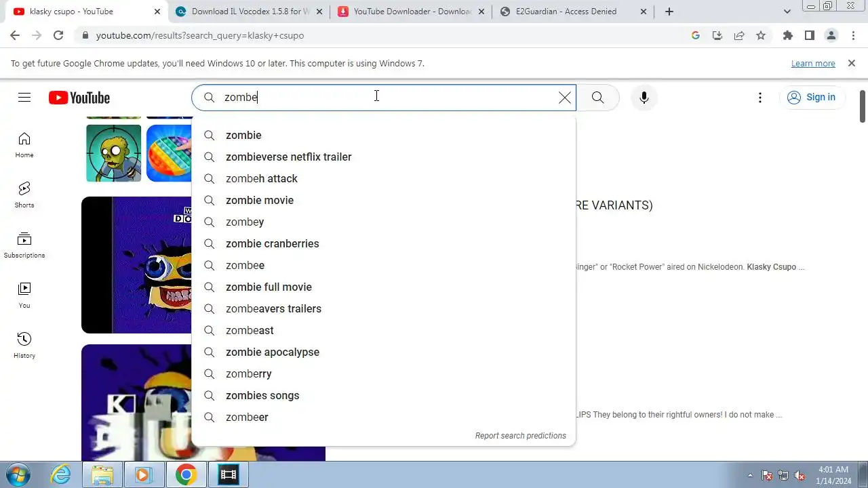Open YouTube settings three-dot menu
The image size is (868, 488).
click(x=760, y=98)
